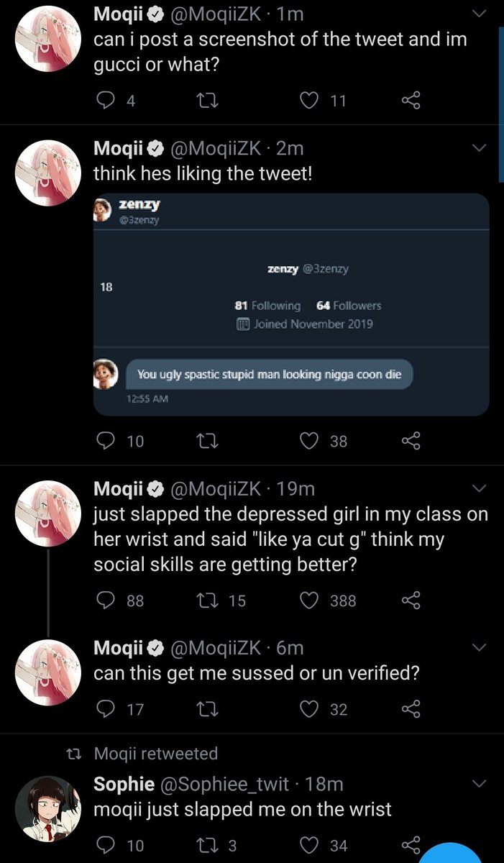The width and height of the screenshot is (504, 863).
Task: Share the 'gucci or what' tweet
Action: point(411,101)
